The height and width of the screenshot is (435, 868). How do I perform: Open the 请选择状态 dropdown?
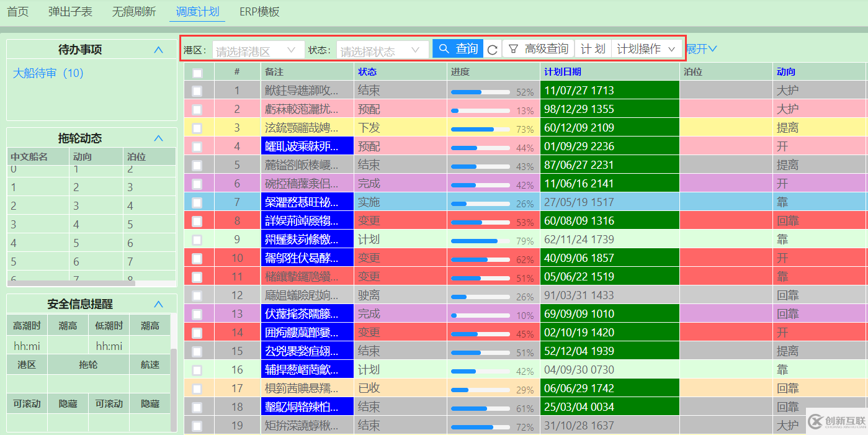click(382, 48)
